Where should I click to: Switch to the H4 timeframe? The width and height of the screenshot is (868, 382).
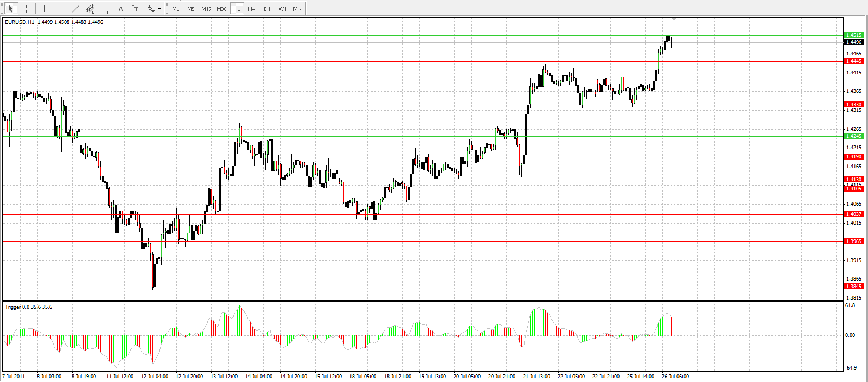pyautogui.click(x=252, y=9)
